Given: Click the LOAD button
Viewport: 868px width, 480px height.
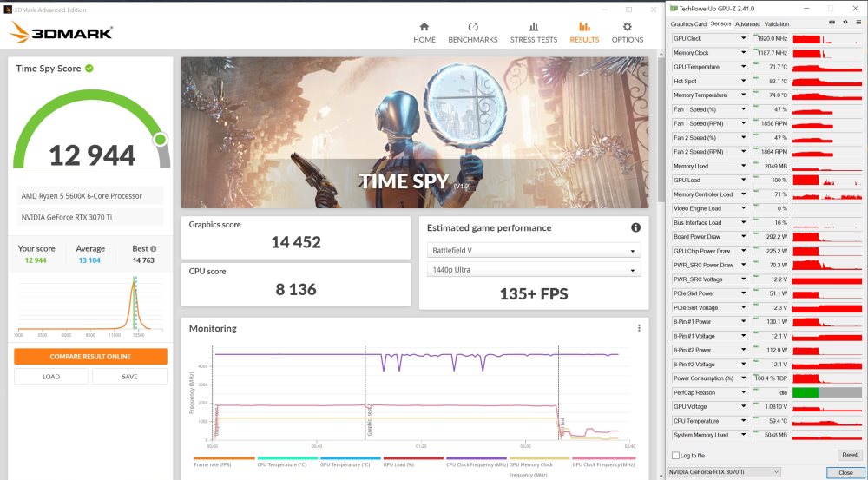Looking at the screenshot, I should pyautogui.click(x=51, y=377).
